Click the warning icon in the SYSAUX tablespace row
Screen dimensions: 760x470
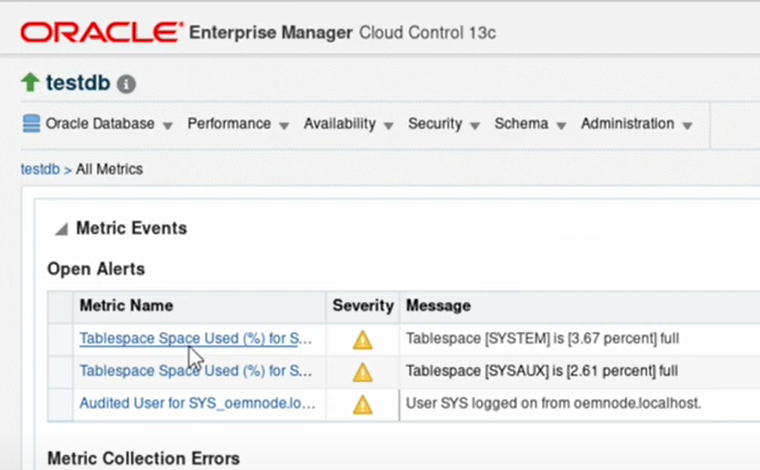(x=363, y=372)
